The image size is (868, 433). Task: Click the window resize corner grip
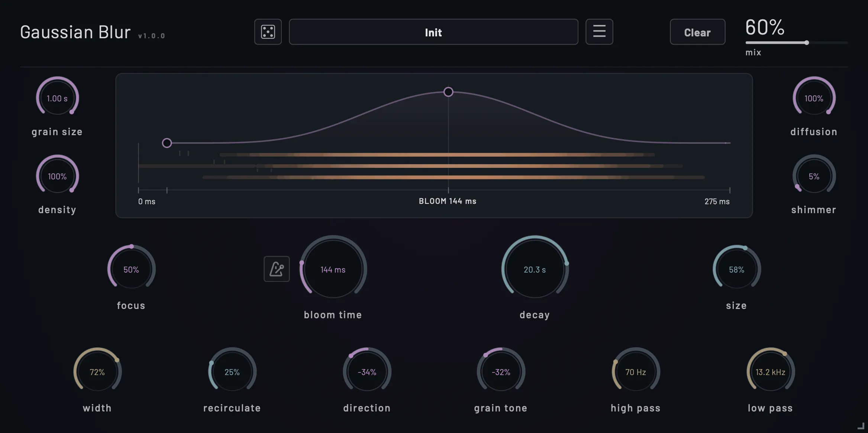861,426
